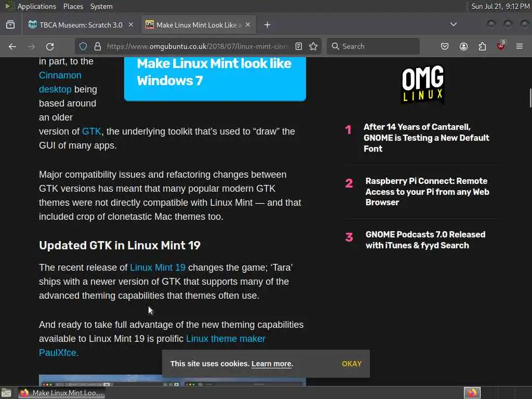Go back using the browser back arrow

12,46
